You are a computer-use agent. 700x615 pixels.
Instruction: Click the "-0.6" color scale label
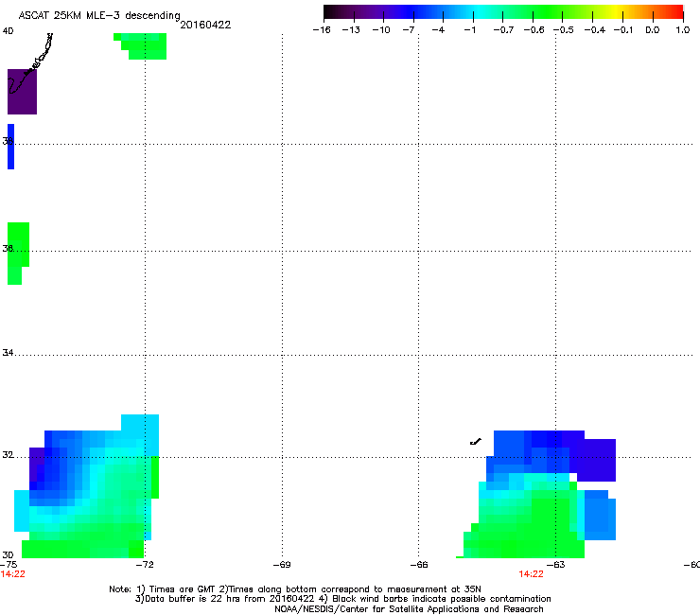click(x=534, y=30)
